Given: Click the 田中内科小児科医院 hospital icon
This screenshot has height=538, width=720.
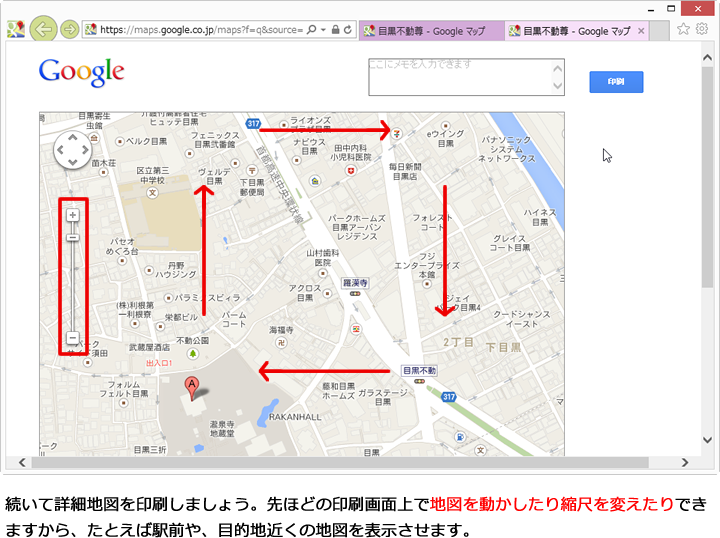Looking at the screenshot, I should [351, 171].
